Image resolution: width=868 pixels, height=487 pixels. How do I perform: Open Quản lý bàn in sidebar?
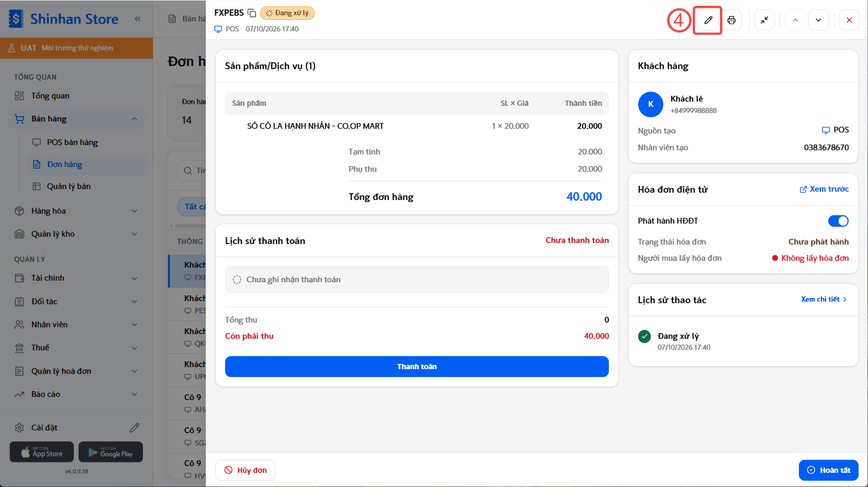point(86,186)
